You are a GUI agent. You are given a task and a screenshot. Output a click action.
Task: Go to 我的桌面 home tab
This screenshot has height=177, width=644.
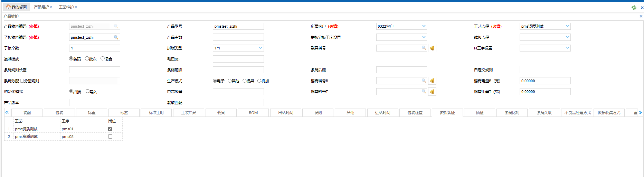[17, 7]
